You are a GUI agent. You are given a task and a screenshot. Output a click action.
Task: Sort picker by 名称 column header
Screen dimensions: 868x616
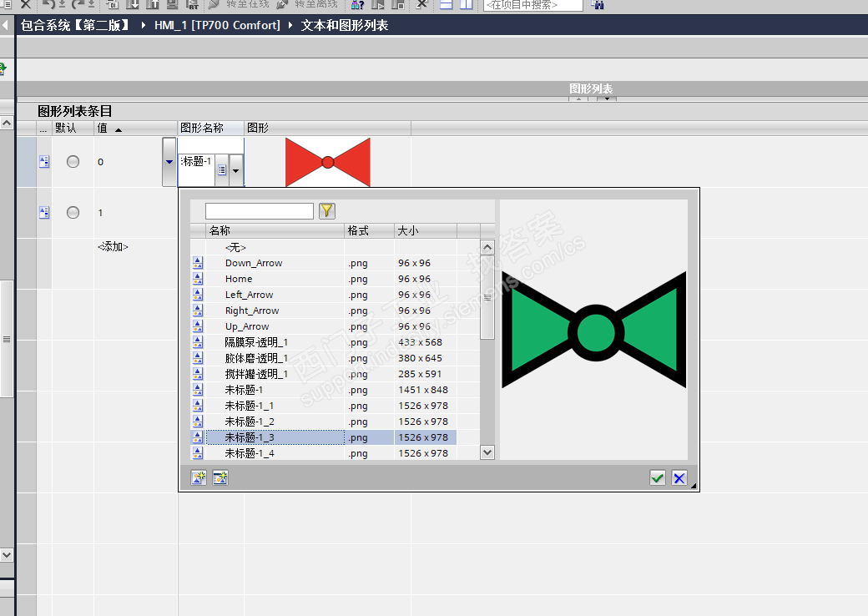point(275,231)
